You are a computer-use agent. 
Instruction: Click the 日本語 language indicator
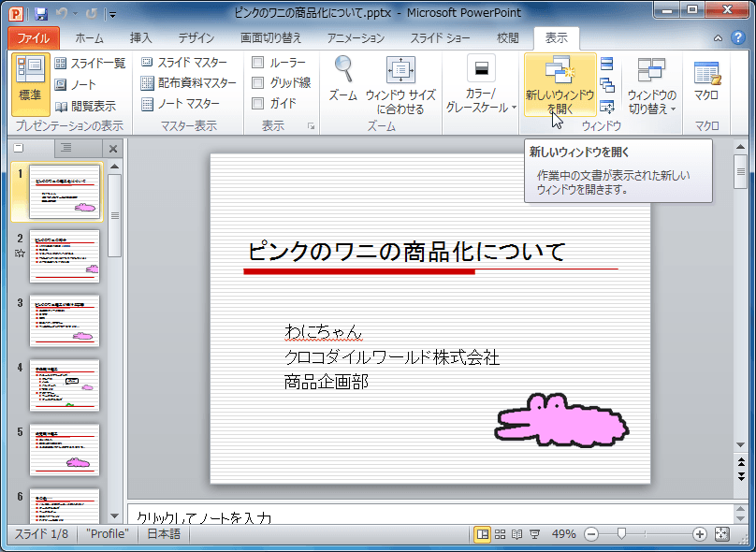[x=164, y=533]
